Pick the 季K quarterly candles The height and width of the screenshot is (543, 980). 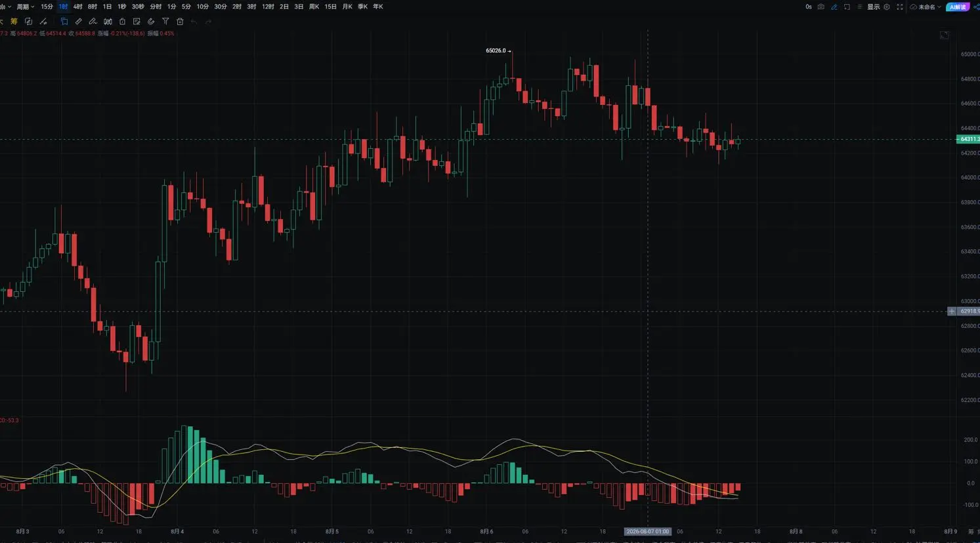(362, 7)
